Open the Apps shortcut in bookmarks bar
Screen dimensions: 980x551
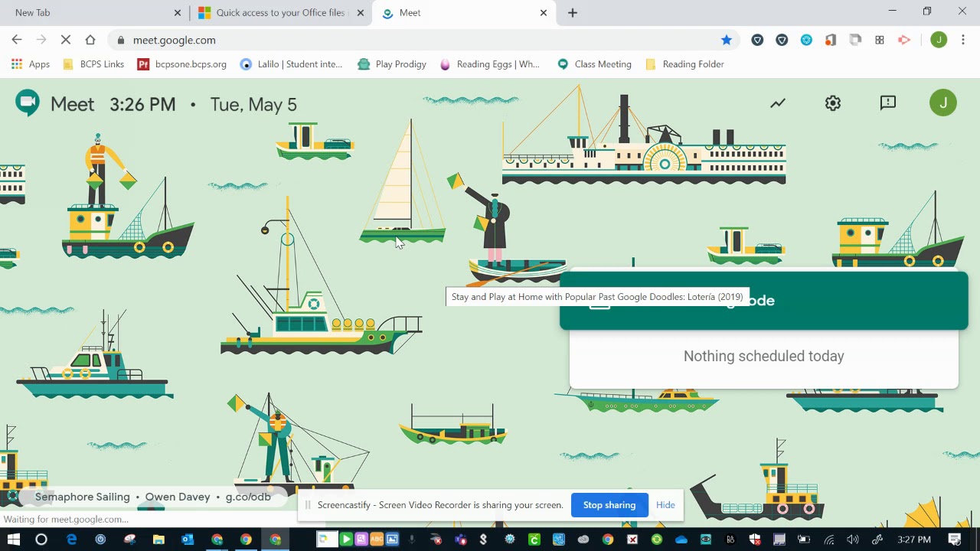pyautogui.click(x=31, y=64)
